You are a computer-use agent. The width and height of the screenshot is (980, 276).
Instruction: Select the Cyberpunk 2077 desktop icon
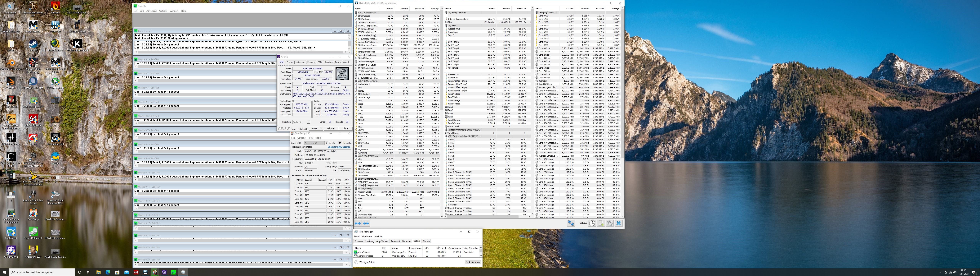33,251
